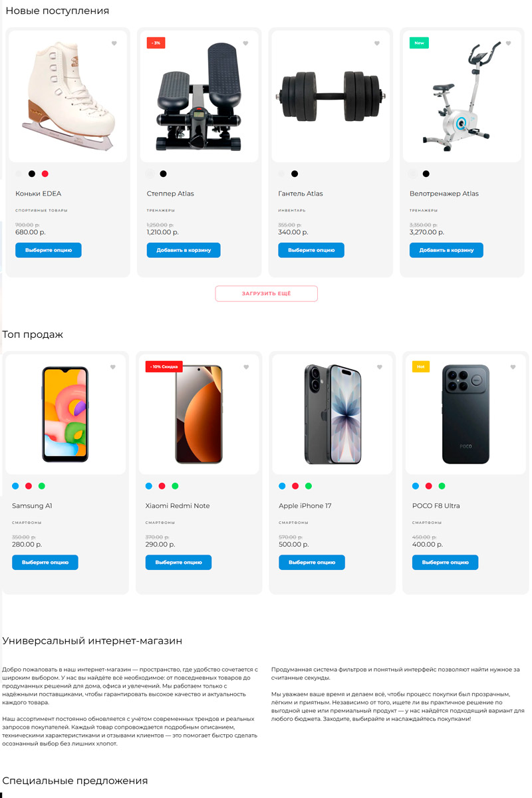
Task: Choose red color for POCO F8 Ultra
Action: point(429,486)
